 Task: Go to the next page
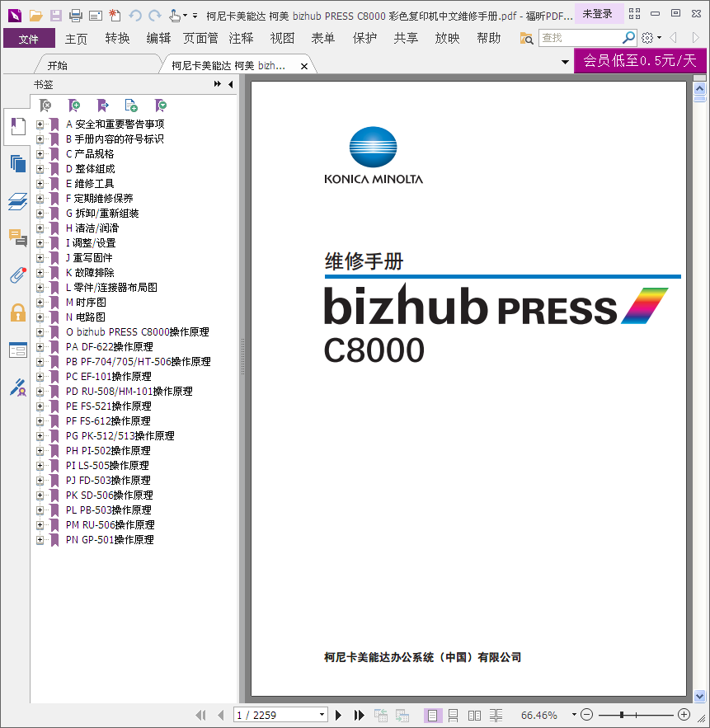pyautogui.click(x=339, y=715)
